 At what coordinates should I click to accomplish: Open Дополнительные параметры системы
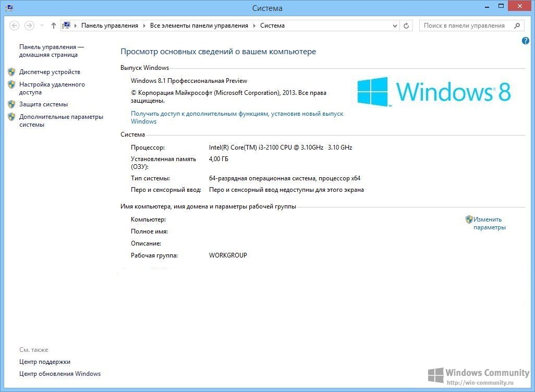61,121
